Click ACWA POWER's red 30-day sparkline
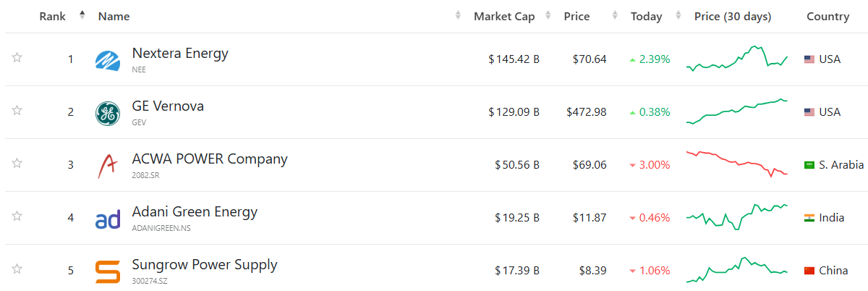The height and width of the screenshot is (291, 868). click(736, 164)
